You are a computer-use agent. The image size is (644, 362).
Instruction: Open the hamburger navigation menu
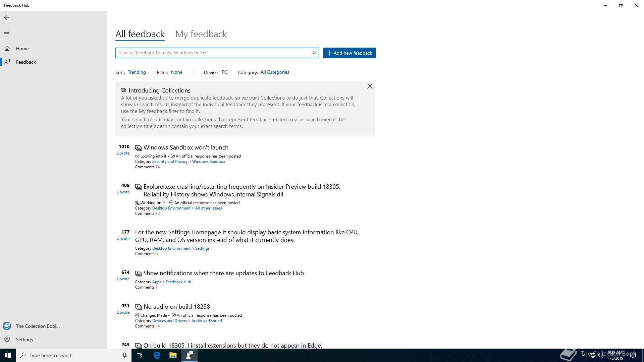[7, 32]
